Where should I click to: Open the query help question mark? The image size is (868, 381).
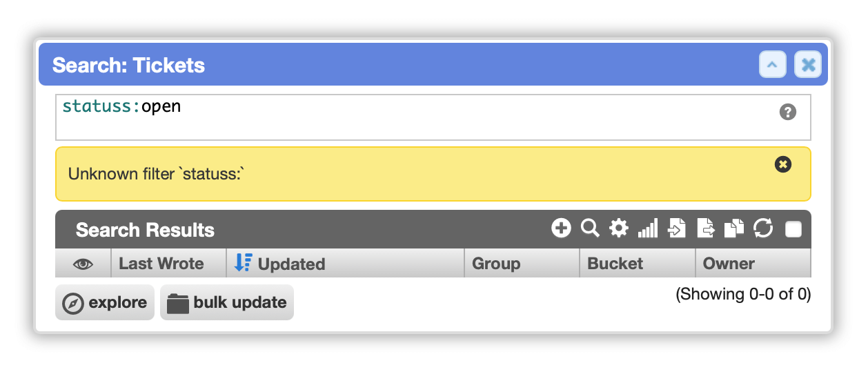[787, 112]
